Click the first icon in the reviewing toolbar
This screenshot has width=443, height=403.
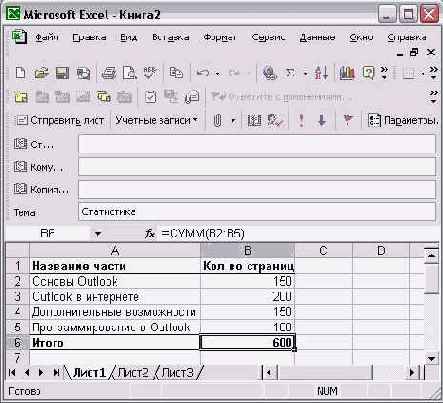click(21, 97)
